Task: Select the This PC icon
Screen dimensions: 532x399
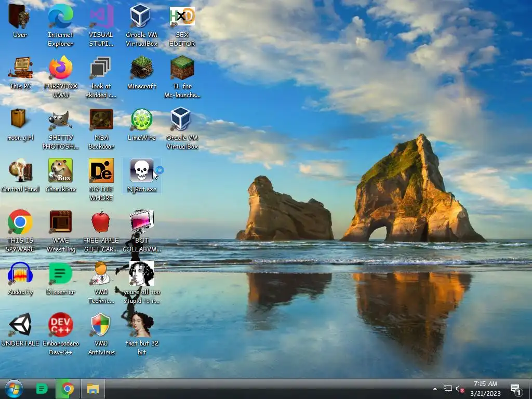Action: coord(20,67)
